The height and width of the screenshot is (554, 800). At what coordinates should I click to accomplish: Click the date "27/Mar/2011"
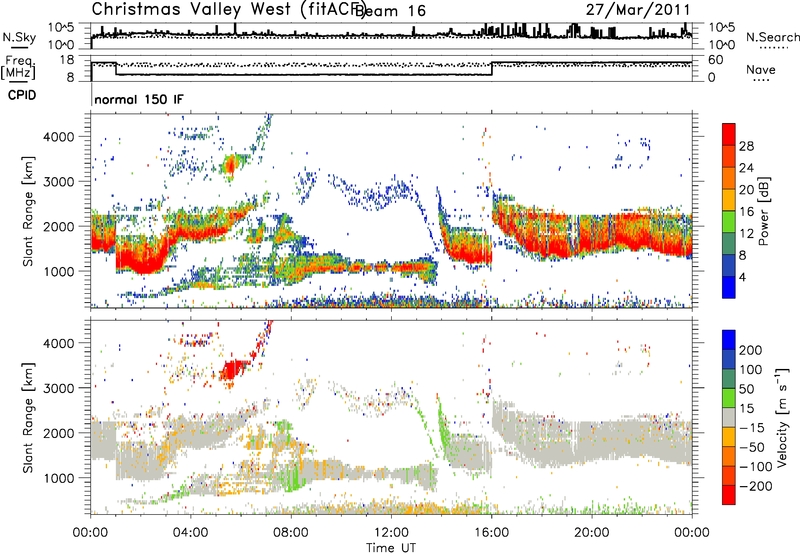click(637, 9)
